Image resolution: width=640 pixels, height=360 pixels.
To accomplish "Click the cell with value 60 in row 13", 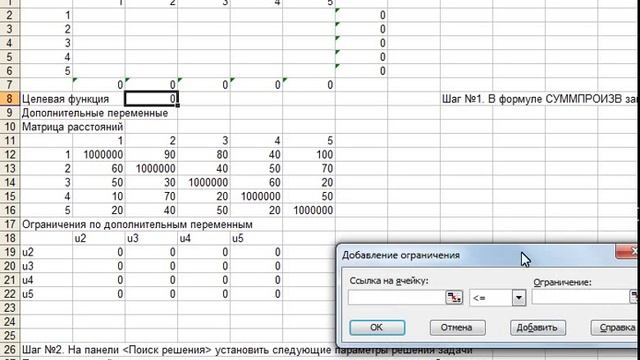I will (x=99, y=169).
